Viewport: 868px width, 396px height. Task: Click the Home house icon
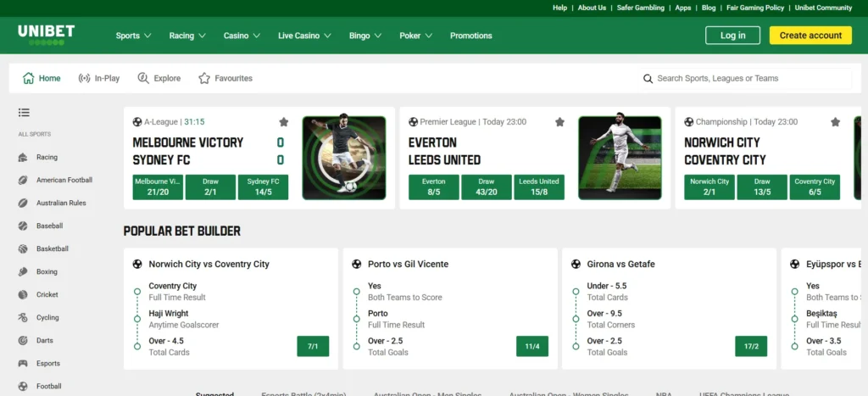pos(28,78)
